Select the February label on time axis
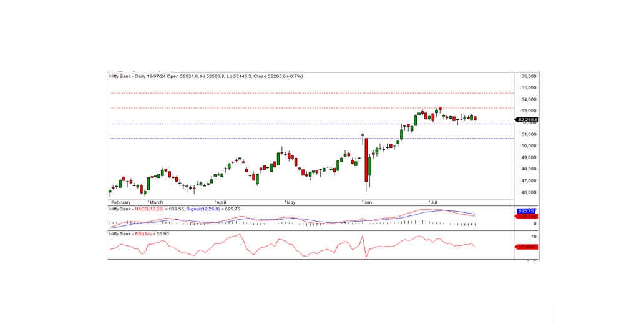This screenshot has width=644, height=329. pyautogui.click(x=120, y=202)
